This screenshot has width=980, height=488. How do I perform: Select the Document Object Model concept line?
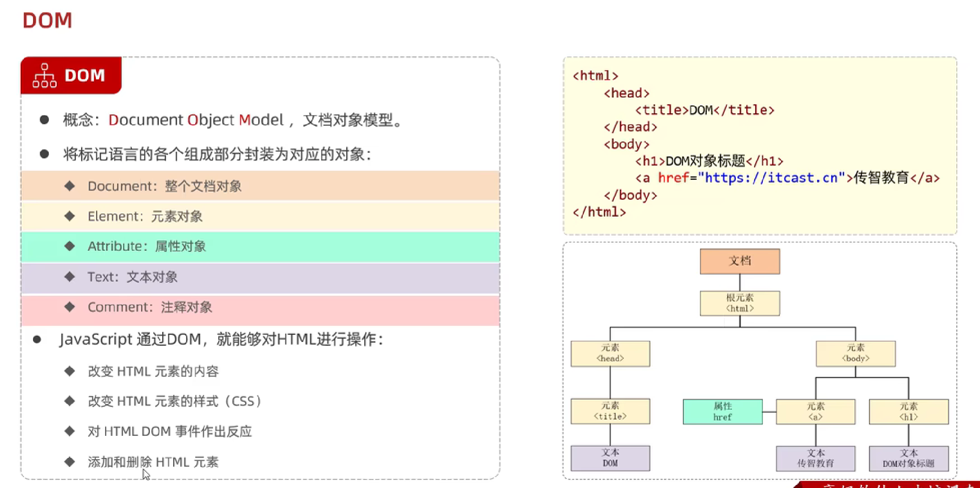[x=232, y=120]
